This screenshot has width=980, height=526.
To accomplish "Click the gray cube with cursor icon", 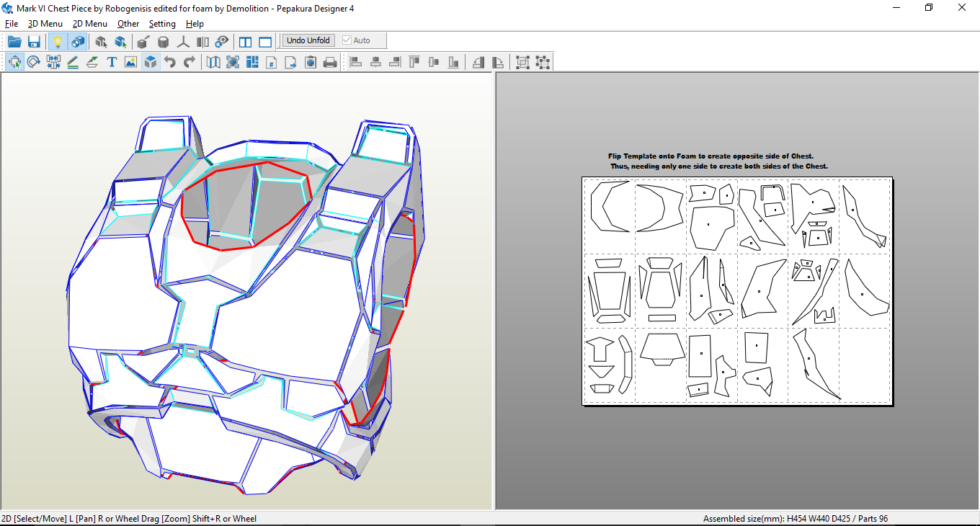I will tap(102, 41).
